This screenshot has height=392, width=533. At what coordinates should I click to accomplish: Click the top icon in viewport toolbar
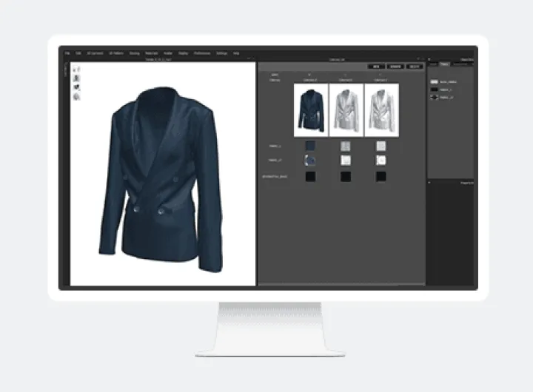77,69
